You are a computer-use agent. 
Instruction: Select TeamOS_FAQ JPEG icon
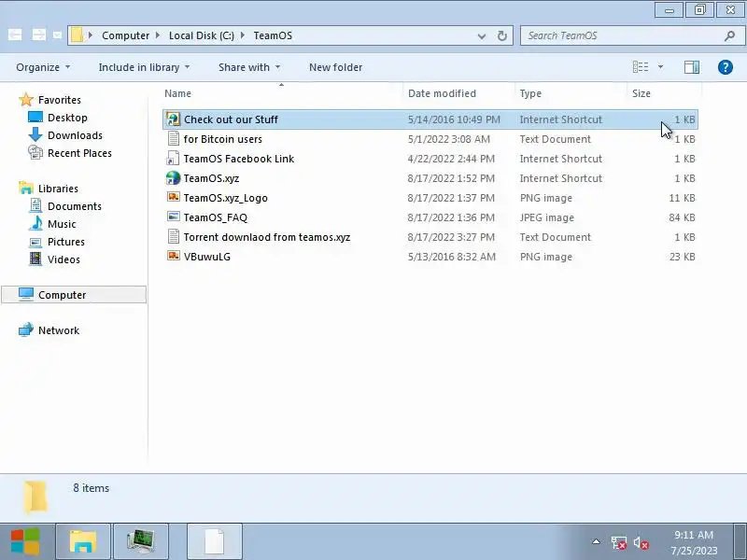[x=174, y=217]
